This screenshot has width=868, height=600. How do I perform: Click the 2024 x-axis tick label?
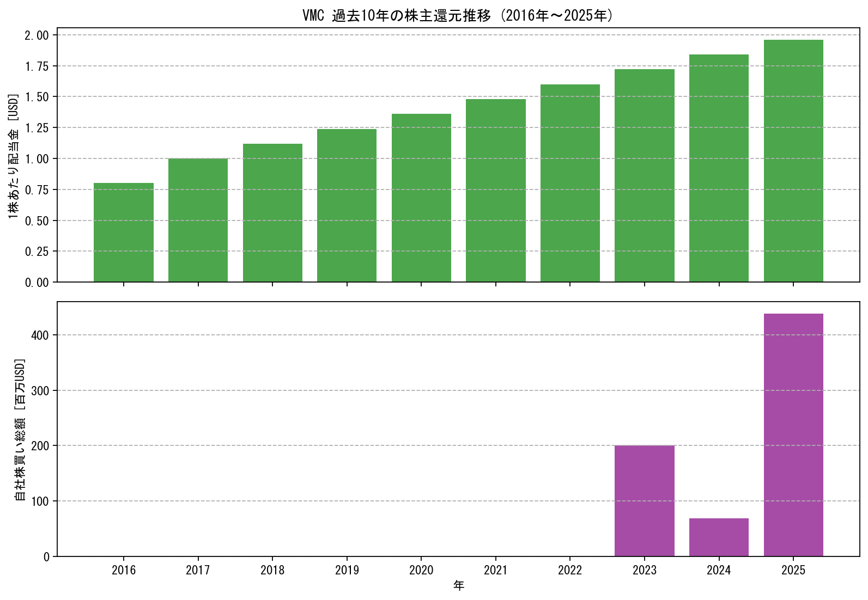pos(719,570)
